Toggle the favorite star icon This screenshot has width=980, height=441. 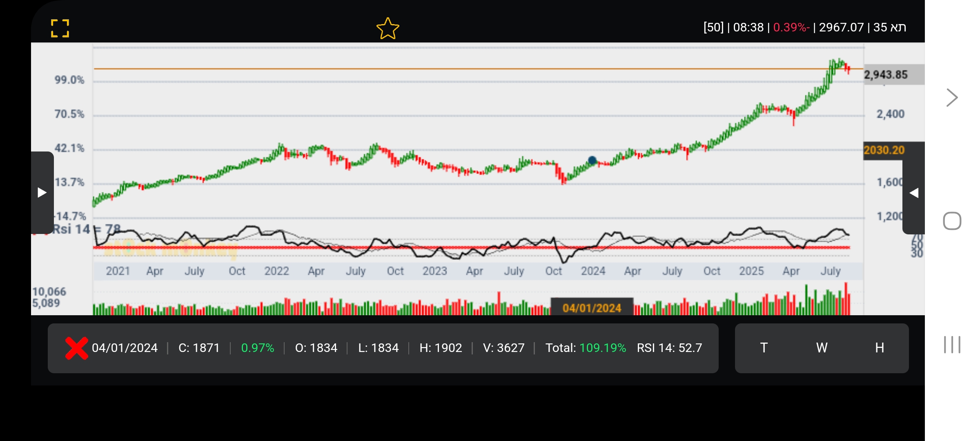387,29
